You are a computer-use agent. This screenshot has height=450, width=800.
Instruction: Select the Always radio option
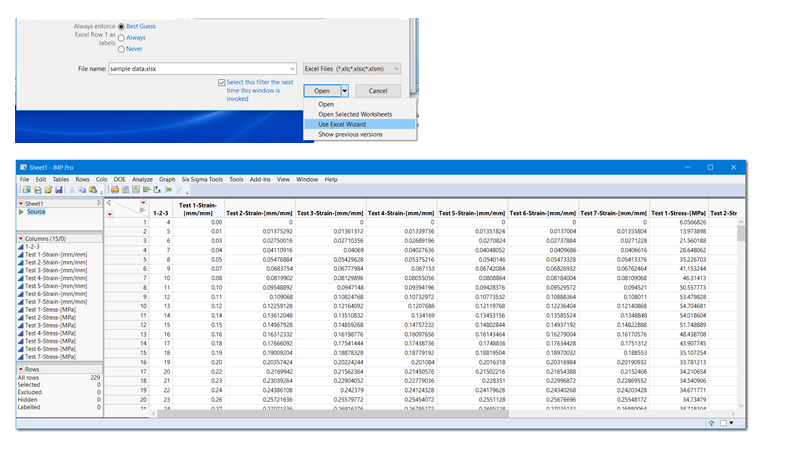[x=121, y=38]
